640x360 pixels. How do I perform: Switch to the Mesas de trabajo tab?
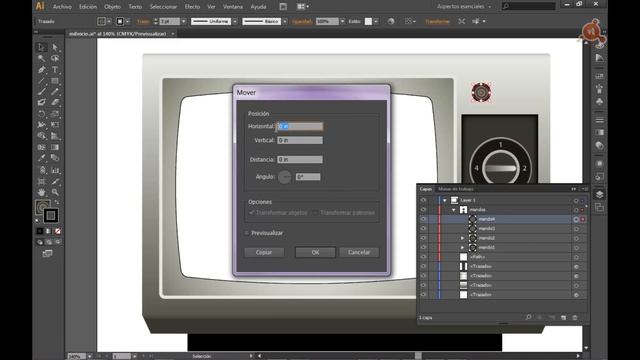point(456,189)
